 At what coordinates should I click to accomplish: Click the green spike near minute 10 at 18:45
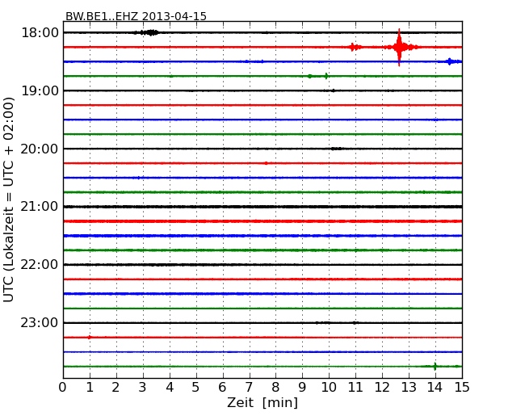coord(326,76)
